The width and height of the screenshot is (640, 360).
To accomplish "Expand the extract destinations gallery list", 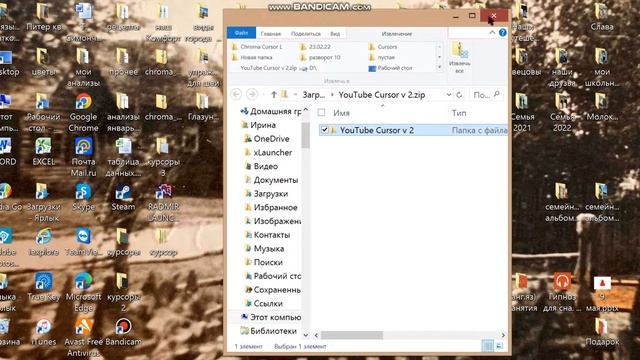I will (440, 67).
